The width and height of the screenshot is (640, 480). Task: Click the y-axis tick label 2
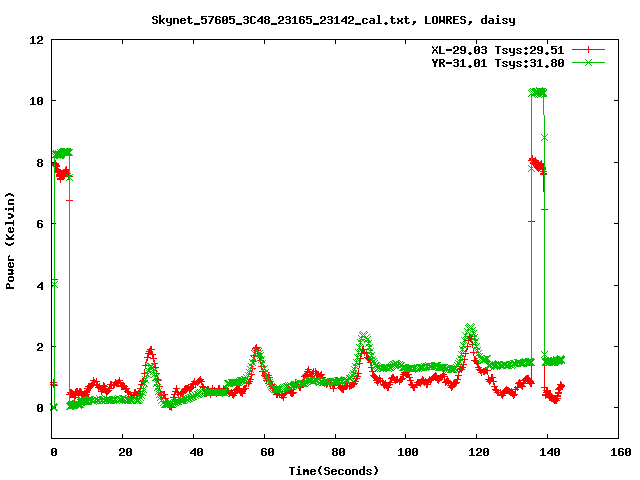tap(40, 347)
